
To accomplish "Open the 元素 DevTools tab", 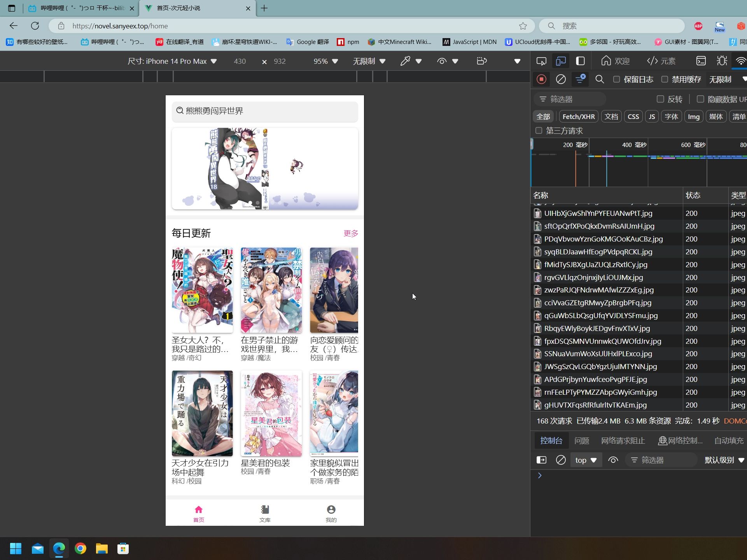I will click(661, 61).
